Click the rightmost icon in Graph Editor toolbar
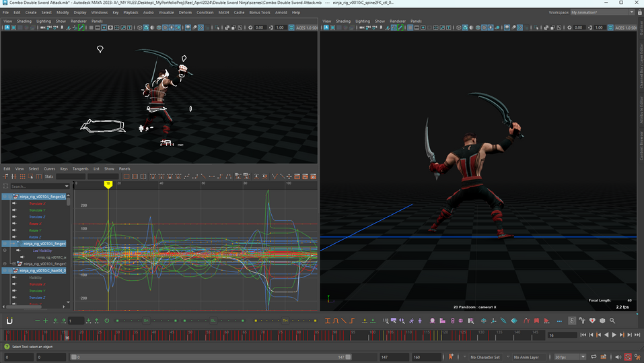 [x=314, y=176]
